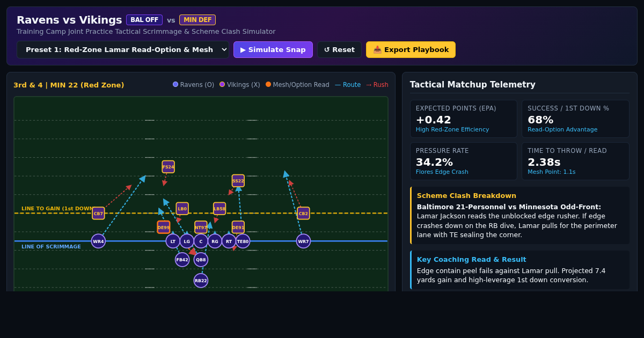
Task: Click the LB58 linebacker marker
Action: [219, 209]
